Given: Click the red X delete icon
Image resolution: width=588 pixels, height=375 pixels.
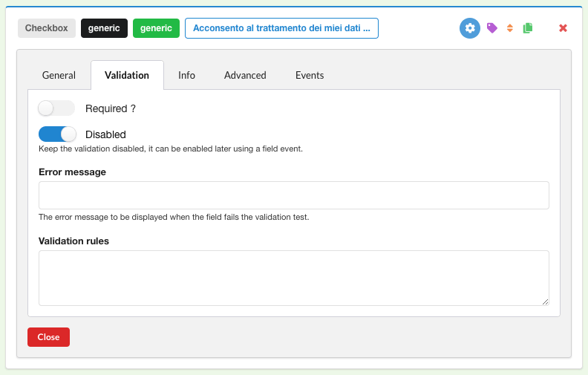Looking at the screenshot, I should (563, 28).
